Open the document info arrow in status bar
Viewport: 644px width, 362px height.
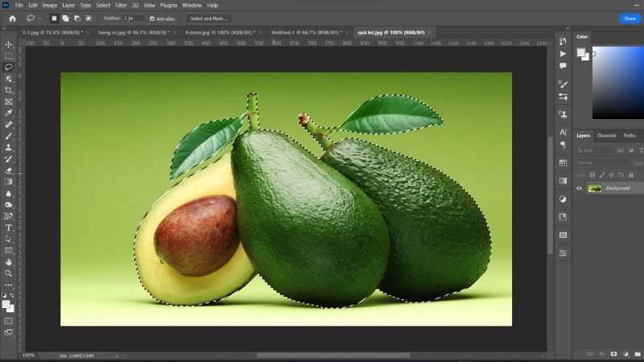tap(117, 356)
